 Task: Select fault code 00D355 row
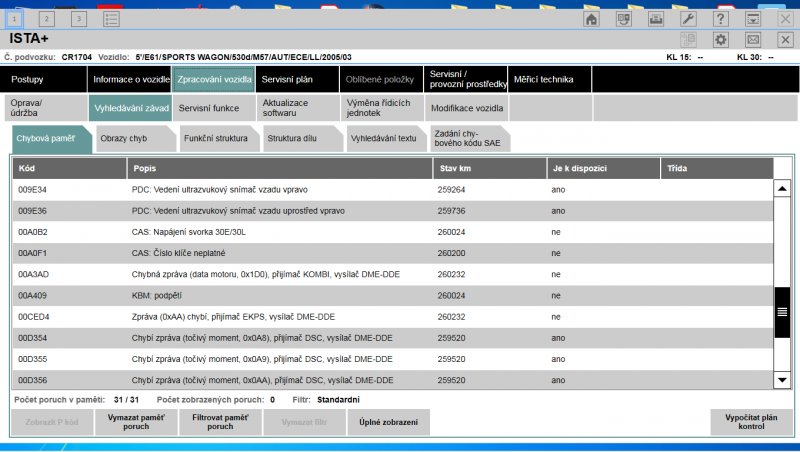pos(393,359)
